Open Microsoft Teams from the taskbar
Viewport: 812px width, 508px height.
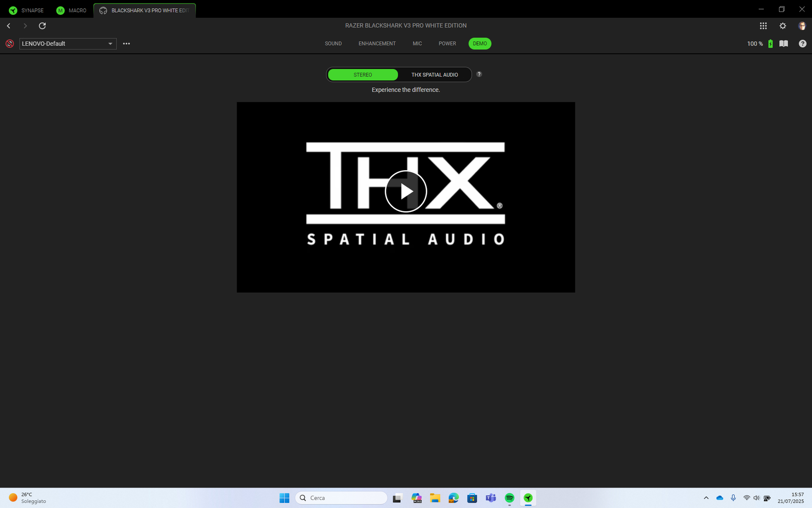tap(491, 498)
